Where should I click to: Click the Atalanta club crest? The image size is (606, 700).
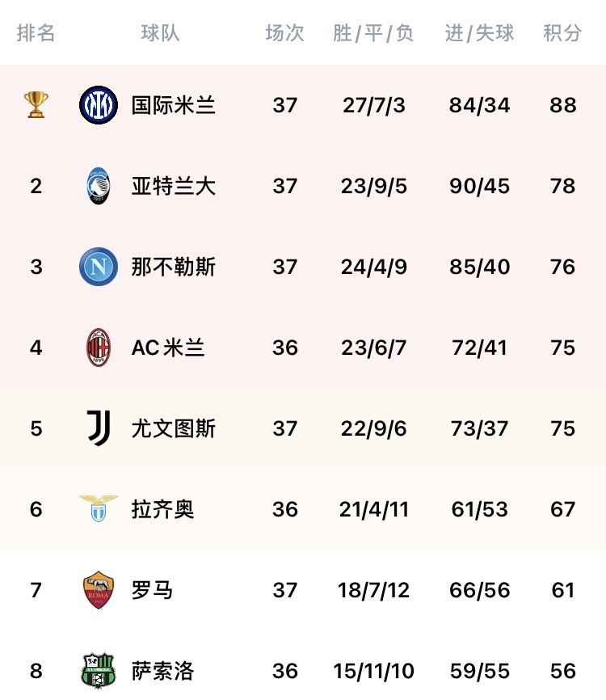(99, 186)
